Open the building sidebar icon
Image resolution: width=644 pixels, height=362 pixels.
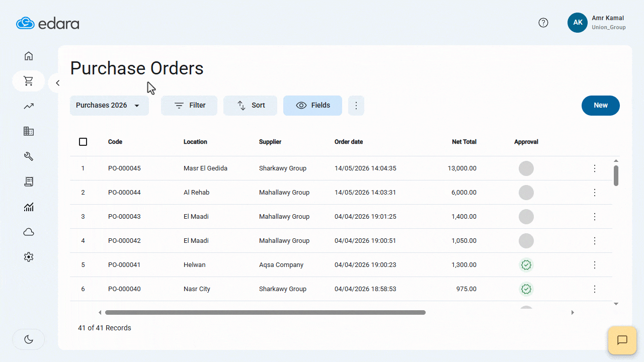pos(29,131)
